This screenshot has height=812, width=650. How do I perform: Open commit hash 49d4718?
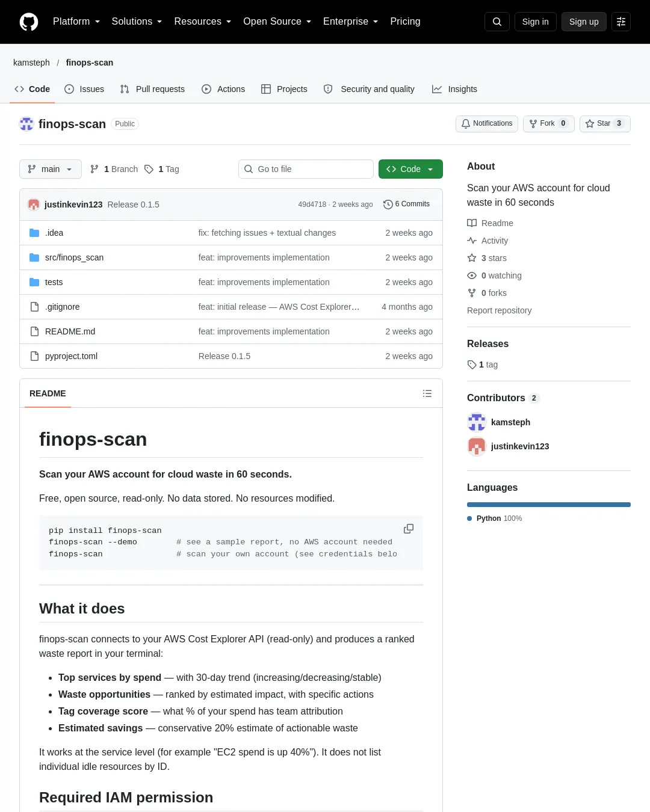pyautogui.click(x=312, y=205)
